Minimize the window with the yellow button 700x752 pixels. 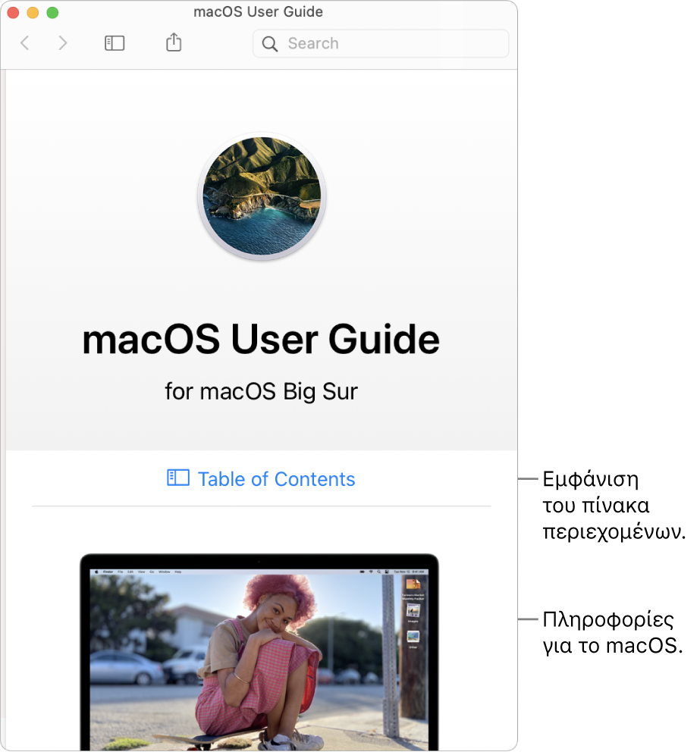pos(33,12)
